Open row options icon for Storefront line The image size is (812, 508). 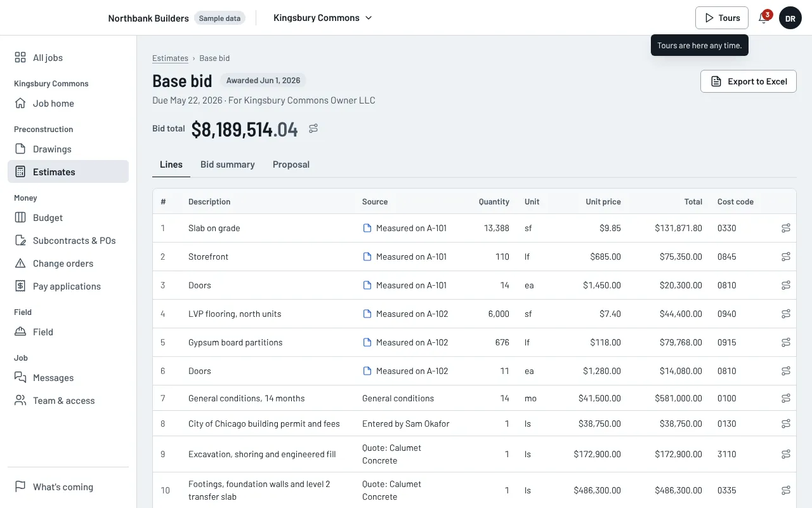point(785,257)
